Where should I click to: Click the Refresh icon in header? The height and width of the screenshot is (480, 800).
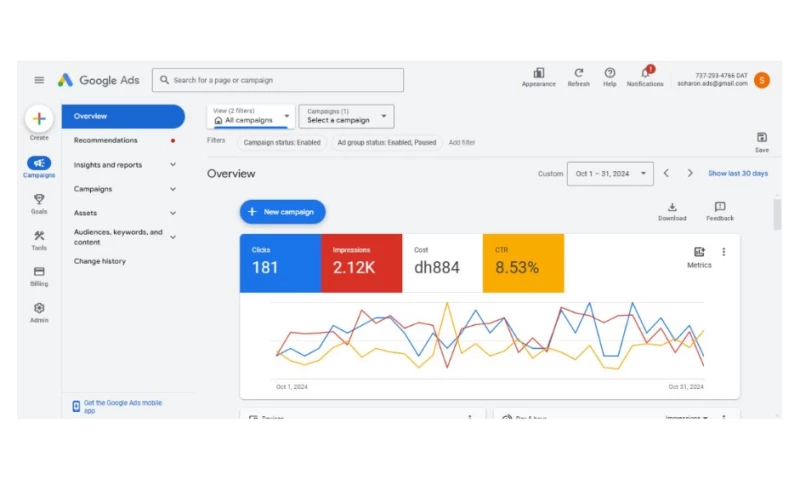point(578,73)
